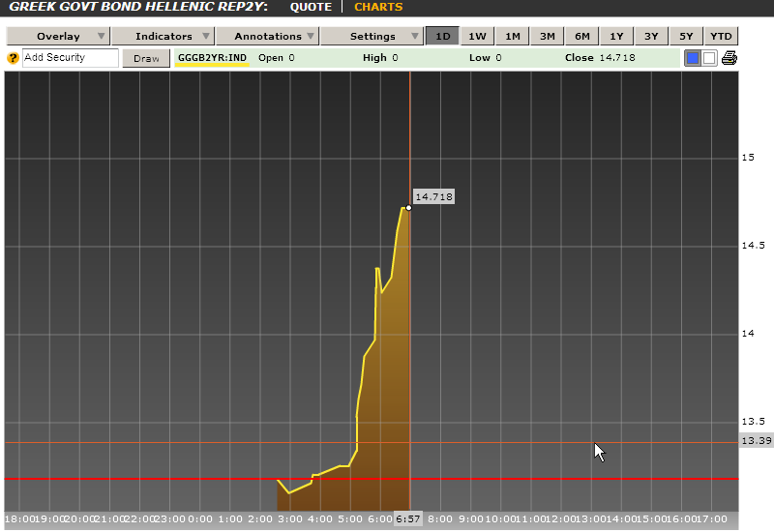Click the 13.39 crosshair price label

[757, 441]
